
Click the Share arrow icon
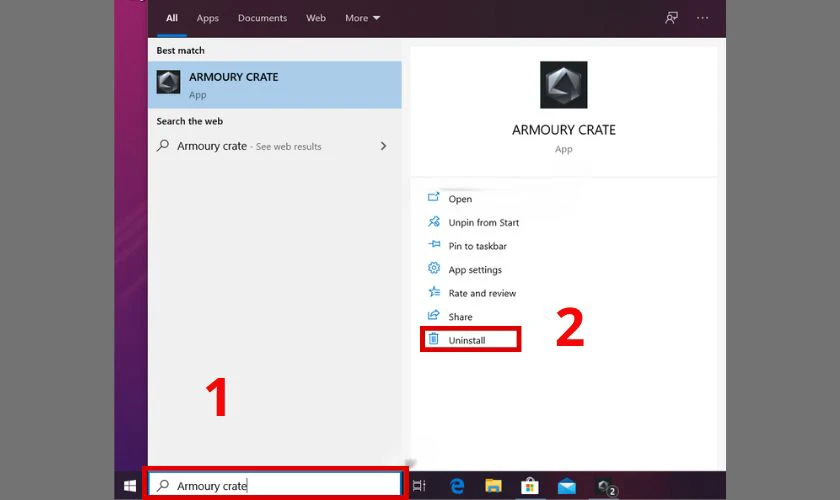433,315
